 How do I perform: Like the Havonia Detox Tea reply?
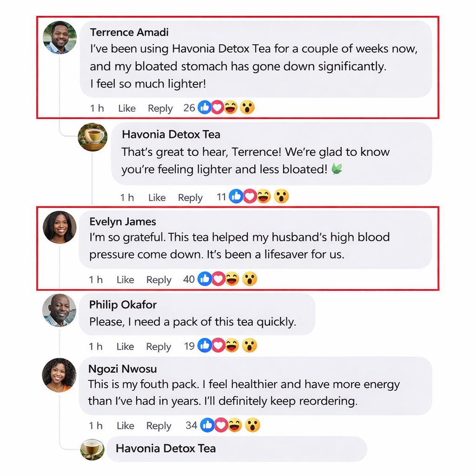(x=157, y=198)
